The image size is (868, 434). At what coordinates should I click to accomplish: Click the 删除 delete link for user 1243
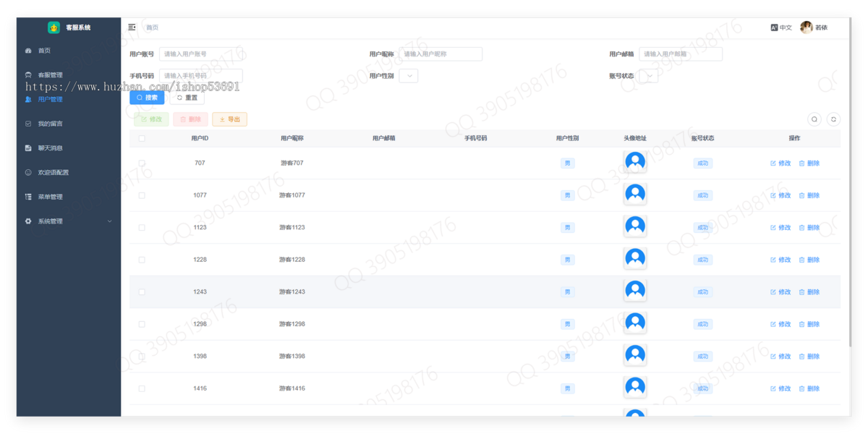(x=809, y=292)
